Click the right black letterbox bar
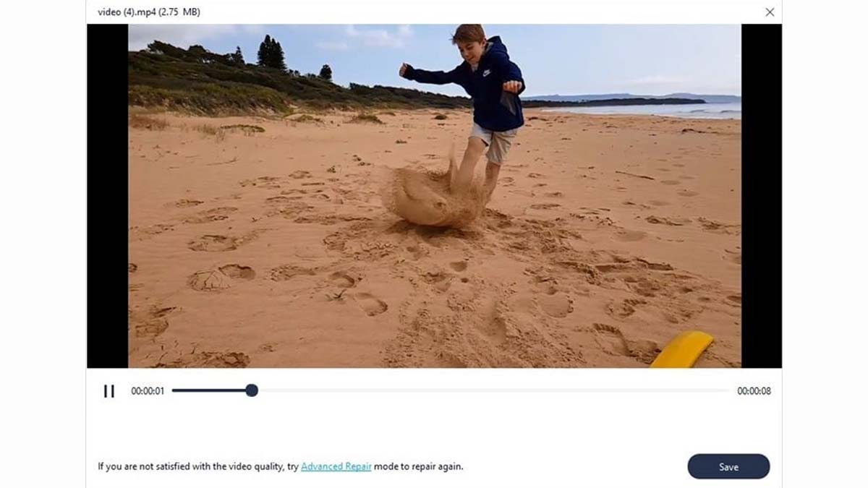This screenshot has height=488, width=868. pos(762,196)
